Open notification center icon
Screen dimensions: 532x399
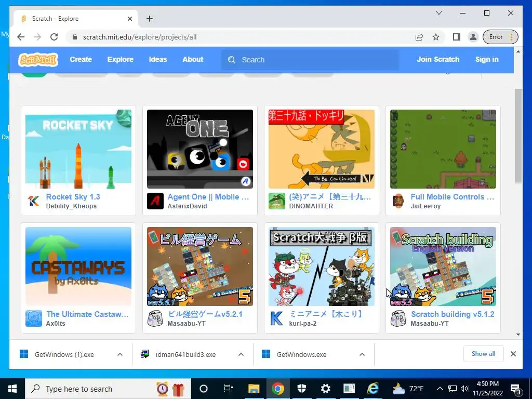[x=515, y=389]
